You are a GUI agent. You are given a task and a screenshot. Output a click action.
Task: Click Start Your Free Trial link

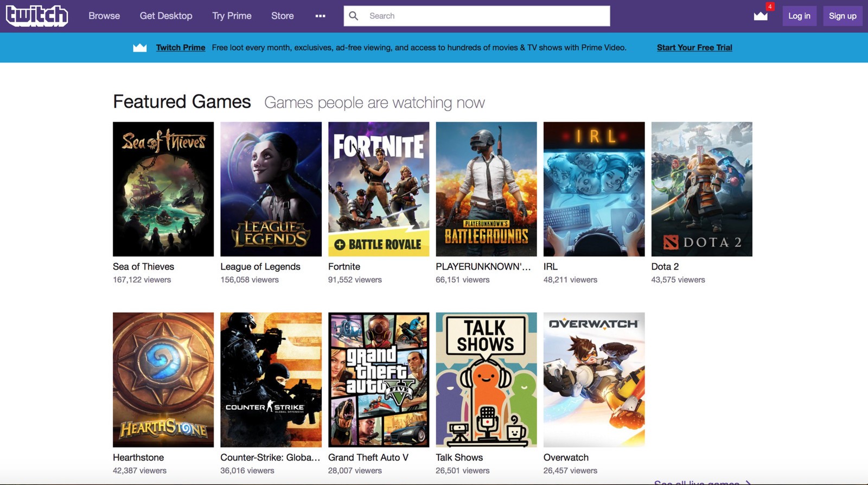pyautogui.click(x=694, y=48)
